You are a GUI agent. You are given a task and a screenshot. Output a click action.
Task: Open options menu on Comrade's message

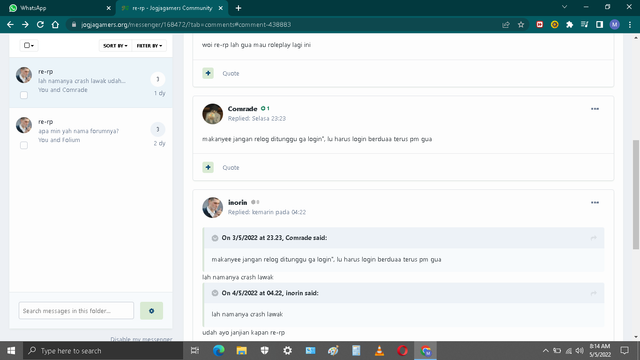595,109
